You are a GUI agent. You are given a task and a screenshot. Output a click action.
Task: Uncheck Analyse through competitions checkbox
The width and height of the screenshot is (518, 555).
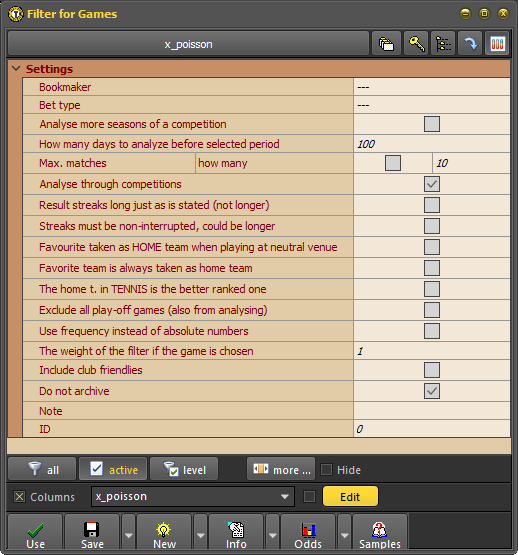pyautogui.click(x=432, y=184)
